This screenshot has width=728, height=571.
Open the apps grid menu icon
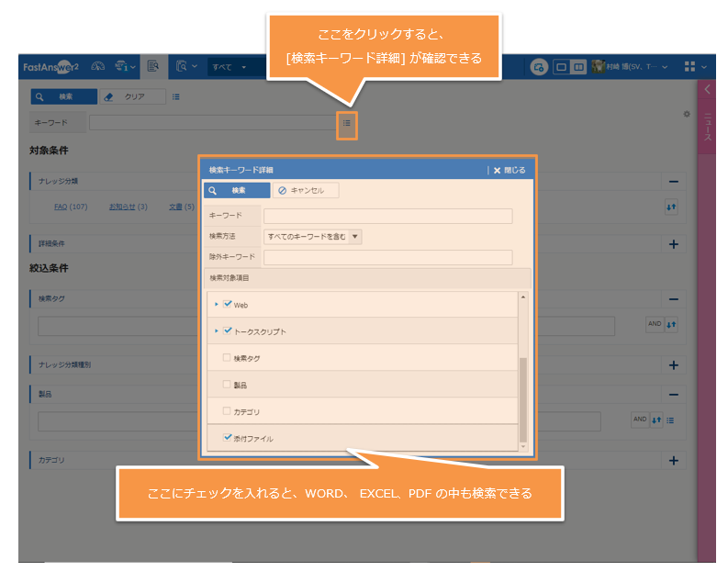point(689,67)
